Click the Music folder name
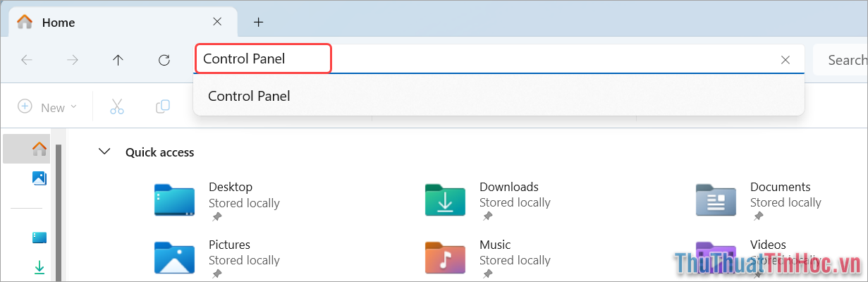Image resolution: width=868 pixels, height=282 pixels. pos(495,245)
